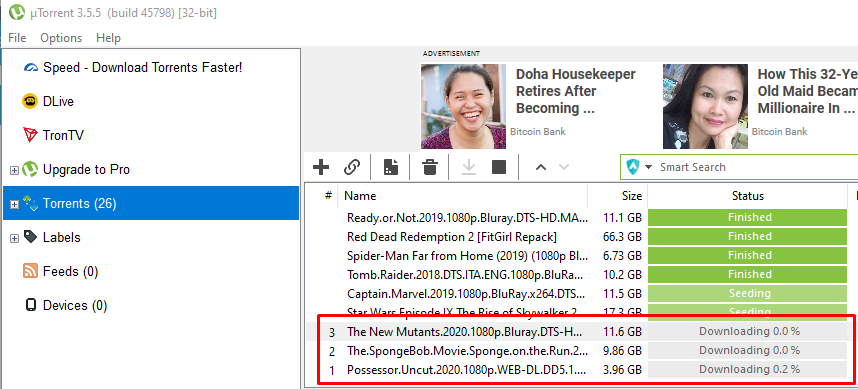Select Devices (0) in the sidebar

75,305
